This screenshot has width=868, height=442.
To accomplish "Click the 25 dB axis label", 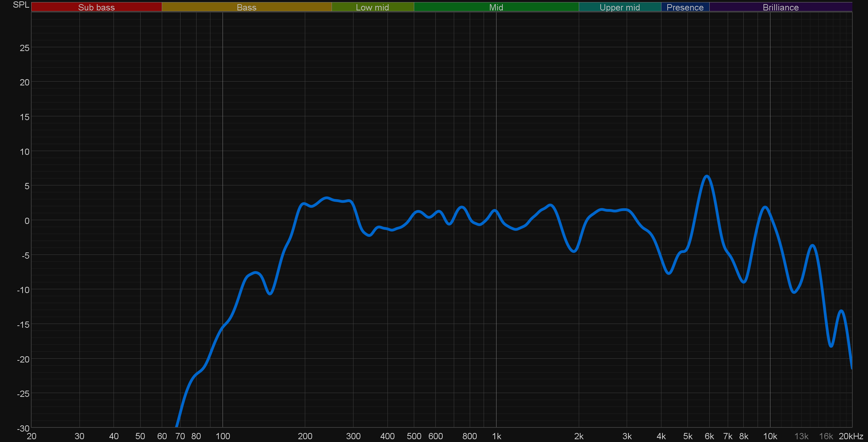I will (x=24, y=48).
